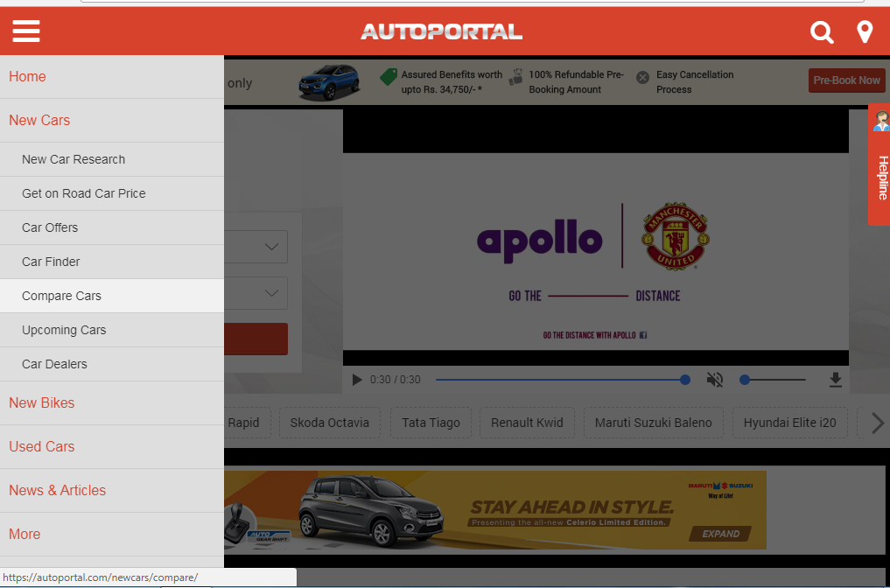Open Car Offers submenu item

(112, 227)
